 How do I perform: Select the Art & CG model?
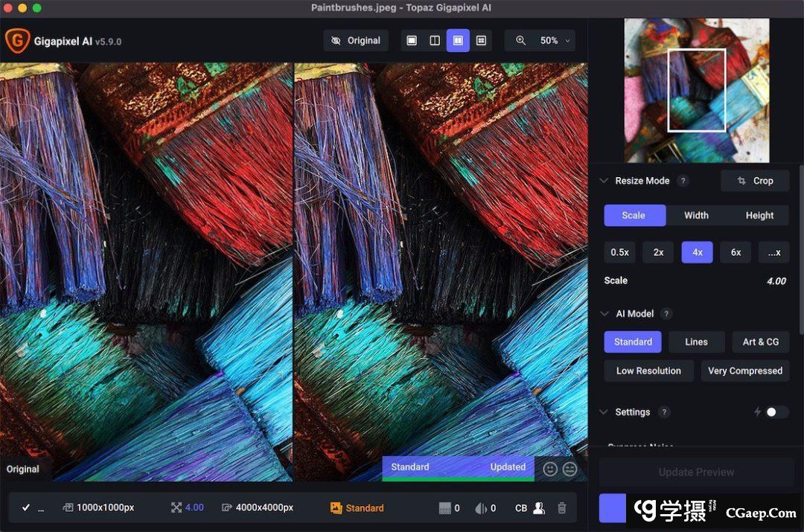click(x=760, y=342)
